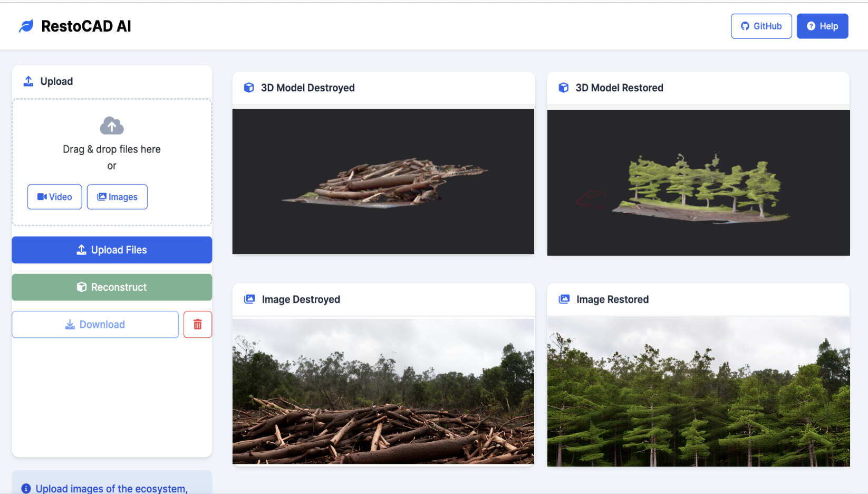Open the Help button

pos(822,26)
